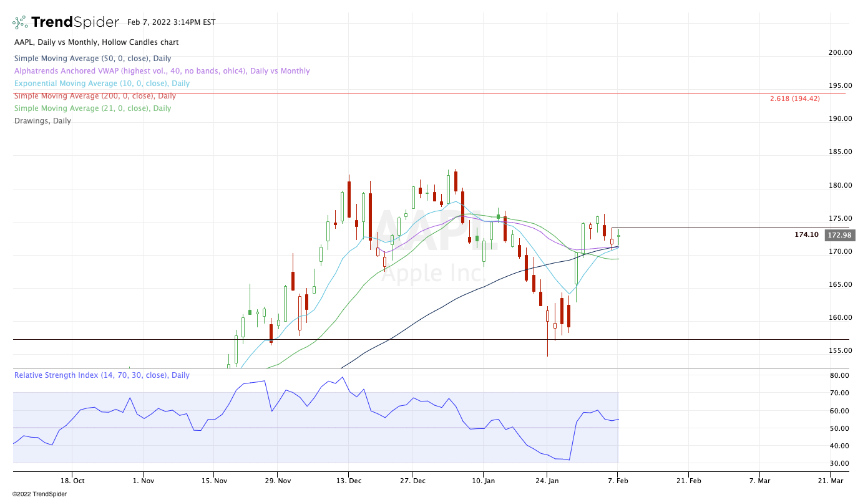This screenshot has width=868, height=500.
Task: Select the 175.00 price axis label
Action: tap(840, 218)
